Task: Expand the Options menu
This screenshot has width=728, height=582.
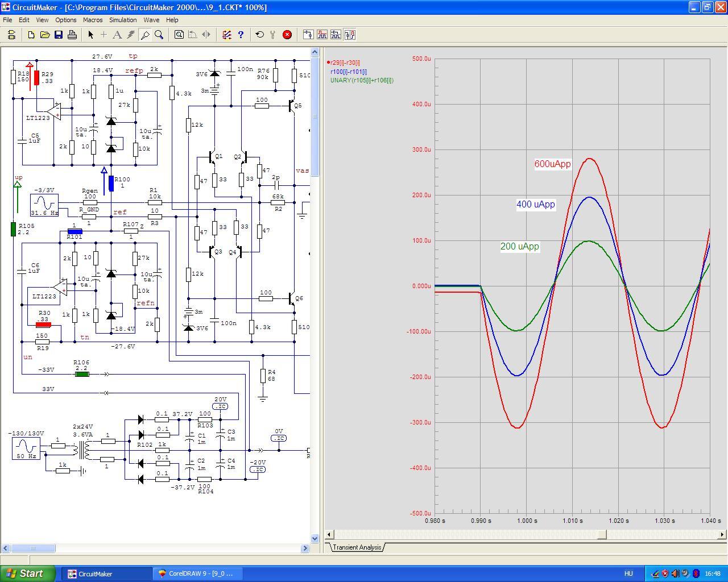Action: [66, 20]
